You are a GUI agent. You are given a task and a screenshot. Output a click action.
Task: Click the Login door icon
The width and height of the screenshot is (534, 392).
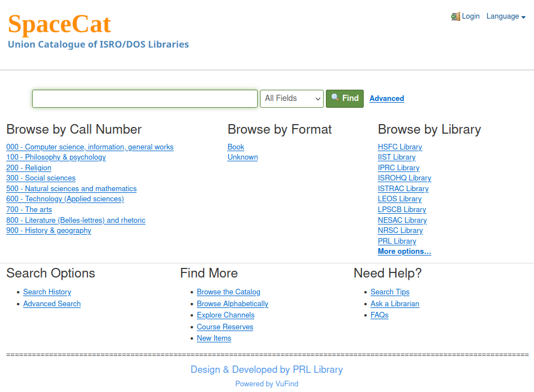(455, 16)
